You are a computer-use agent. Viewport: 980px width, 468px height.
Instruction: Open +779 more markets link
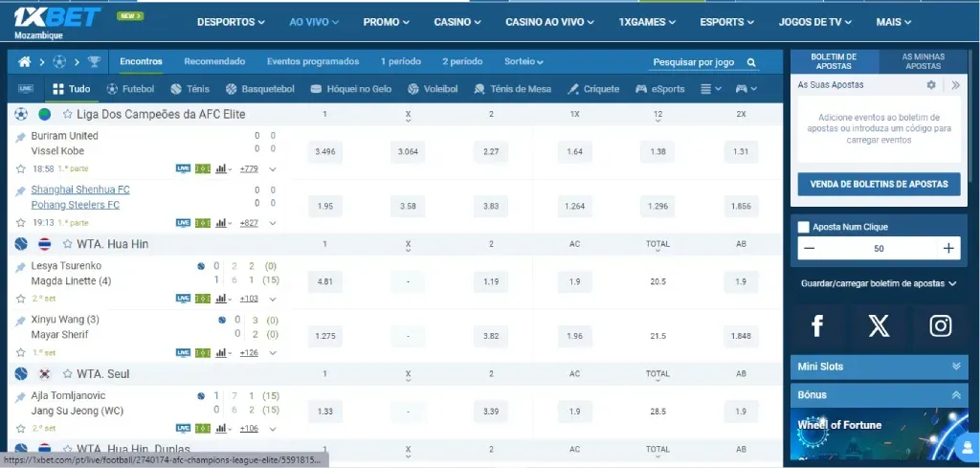(x=249, y=168)
